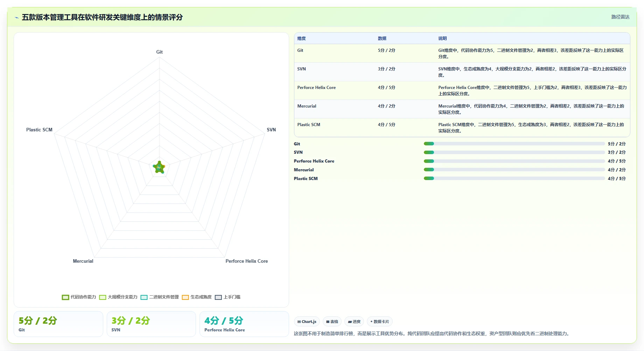The width and height of the screenshot is (644, 351).
Task: Click the Git label in the progress list
Action: coord(297,144)
